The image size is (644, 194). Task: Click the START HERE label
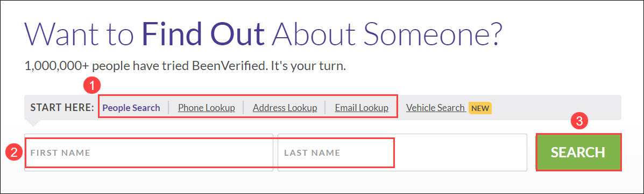62,108
